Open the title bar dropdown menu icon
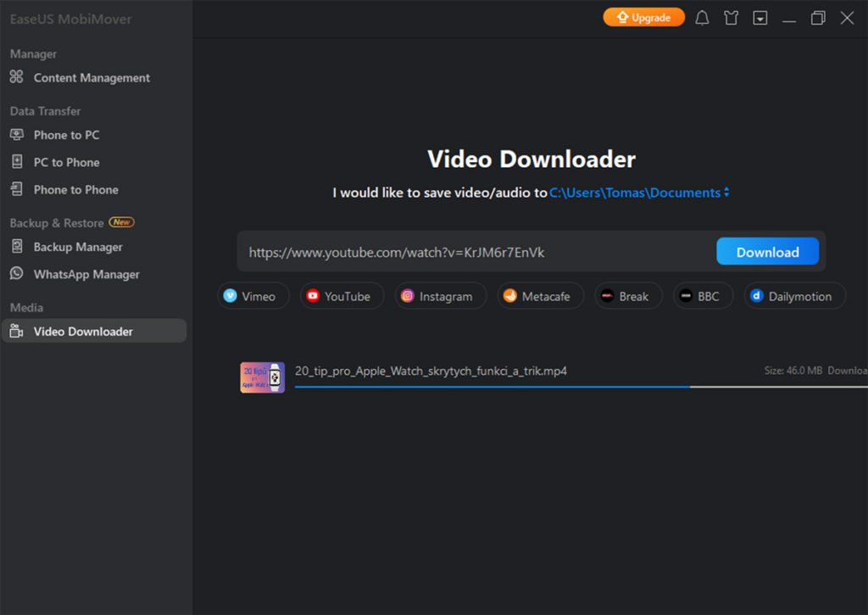 (x=760, y=18)
